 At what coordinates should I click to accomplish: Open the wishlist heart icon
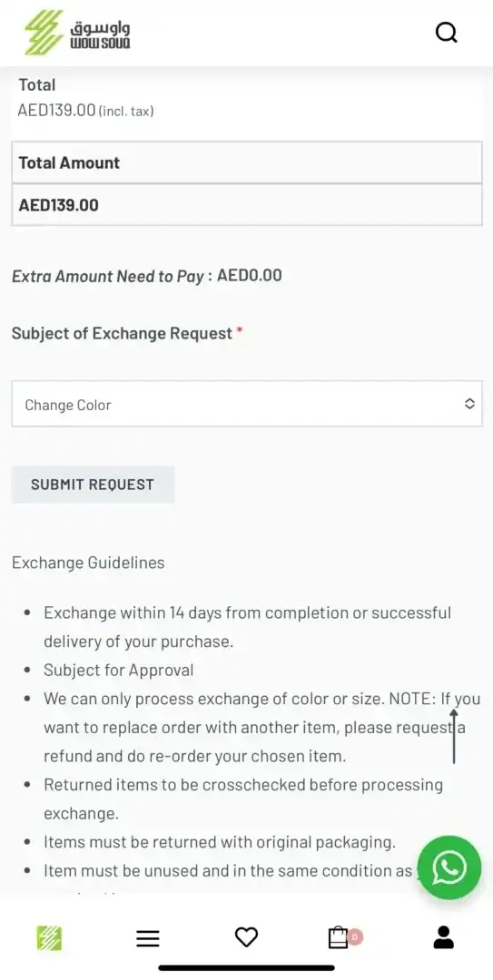tap(247, 936)
